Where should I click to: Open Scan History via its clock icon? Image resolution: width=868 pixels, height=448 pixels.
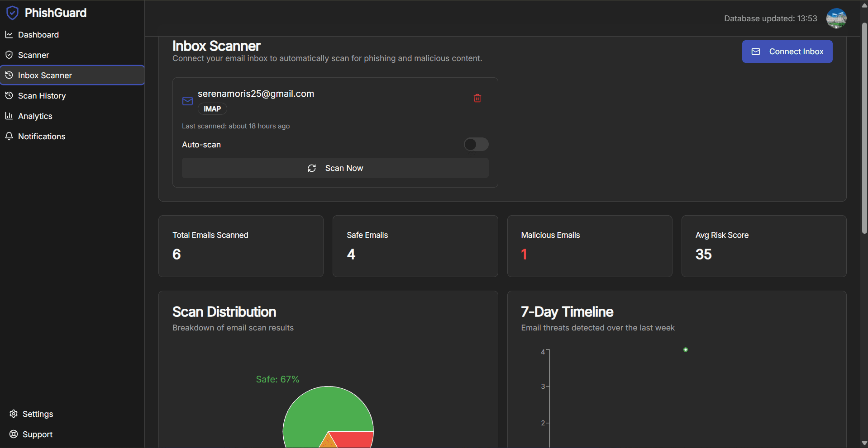[9, 95]
